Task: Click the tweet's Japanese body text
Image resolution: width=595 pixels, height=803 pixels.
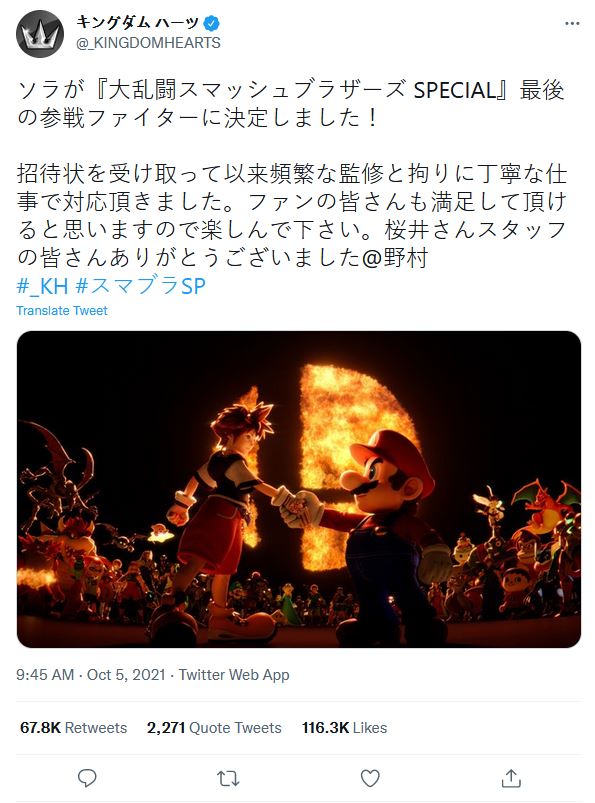Action: (x=292, y=174)
